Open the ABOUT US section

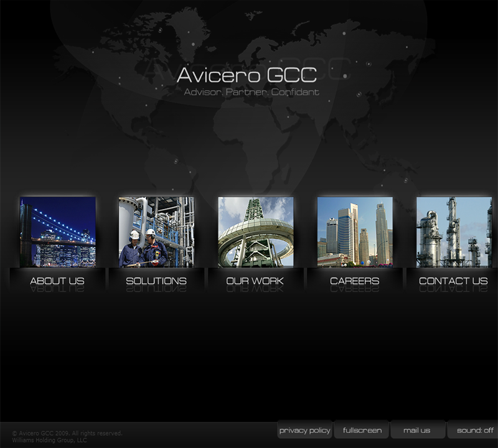[57, 281]
